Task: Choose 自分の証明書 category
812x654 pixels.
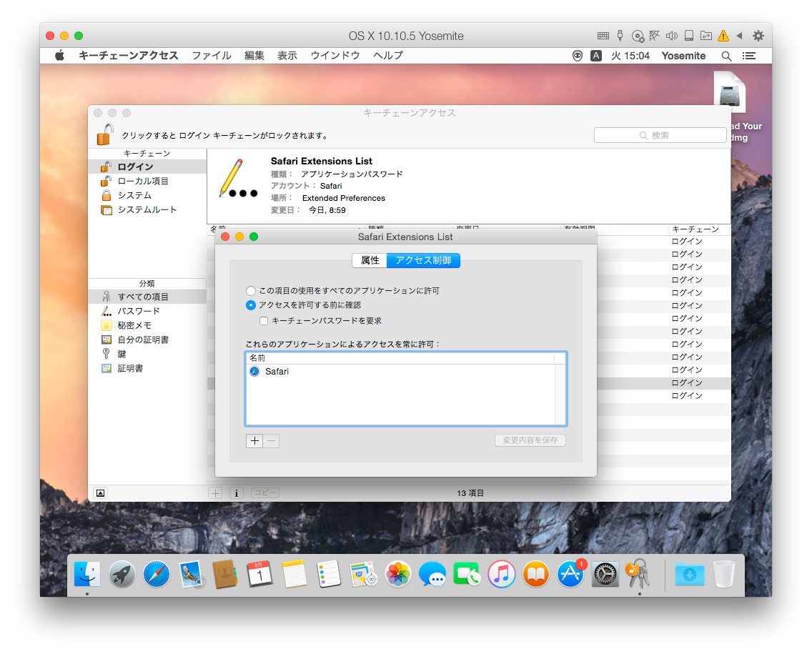Action: [x=147, y=340]
